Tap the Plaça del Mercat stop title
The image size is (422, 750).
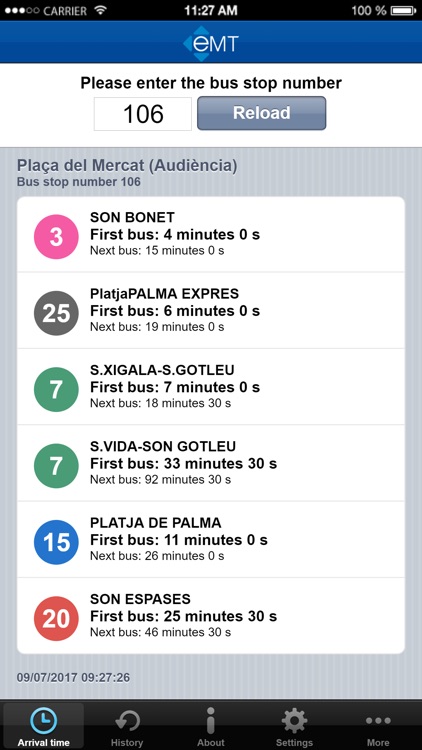coord(127,166)
